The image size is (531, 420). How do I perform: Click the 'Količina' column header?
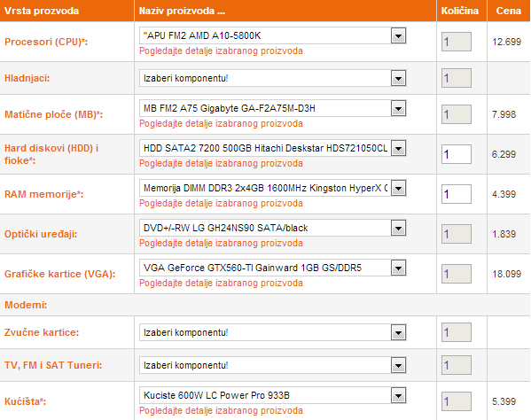459,11
